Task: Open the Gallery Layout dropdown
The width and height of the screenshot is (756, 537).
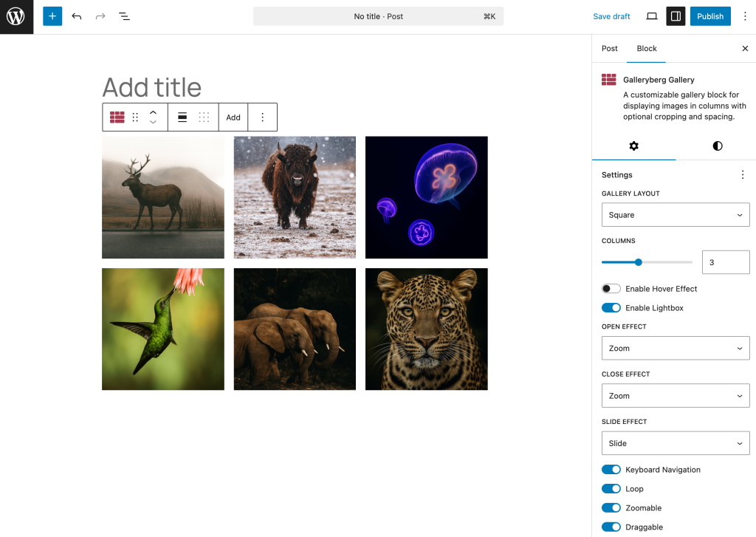Action: point(675,215)
